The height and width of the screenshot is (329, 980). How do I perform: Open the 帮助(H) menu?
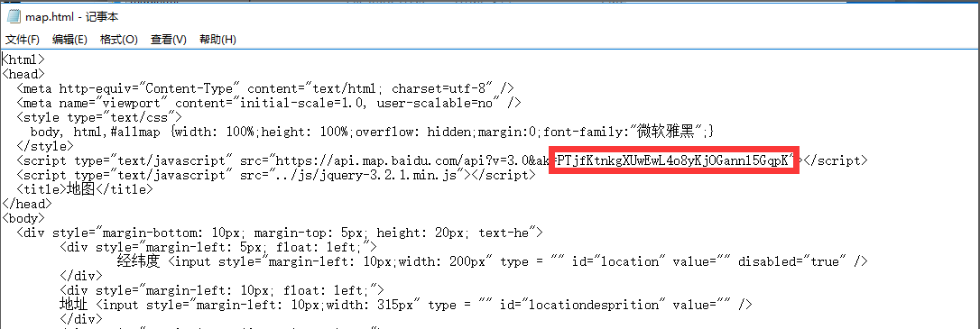(217, 40)
